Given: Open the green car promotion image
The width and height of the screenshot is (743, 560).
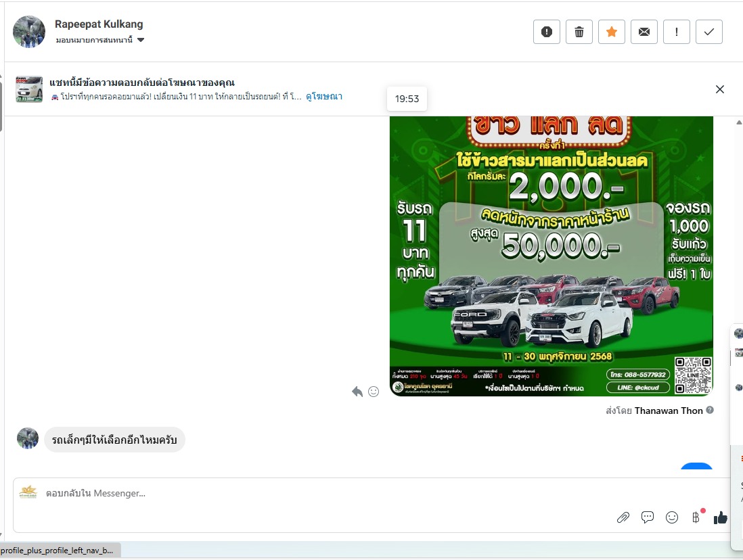Looking at the screenshot, I should coord(551,256).
